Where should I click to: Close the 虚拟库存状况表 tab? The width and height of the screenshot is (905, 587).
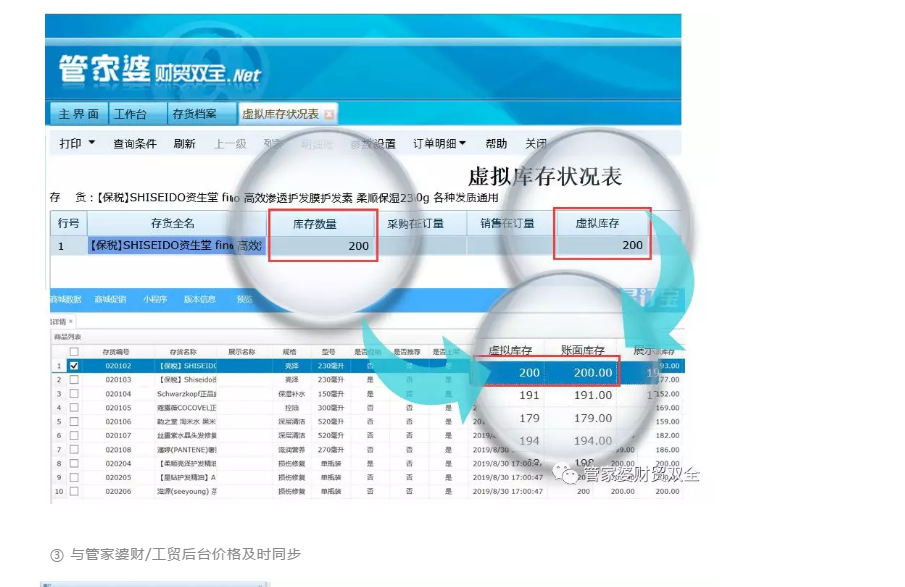[x=329, y=114]
